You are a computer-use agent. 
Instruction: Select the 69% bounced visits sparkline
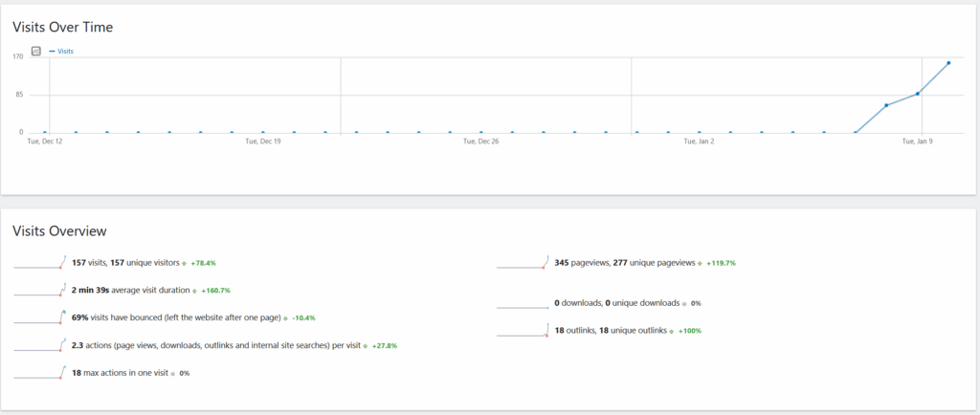click(40, 317)
